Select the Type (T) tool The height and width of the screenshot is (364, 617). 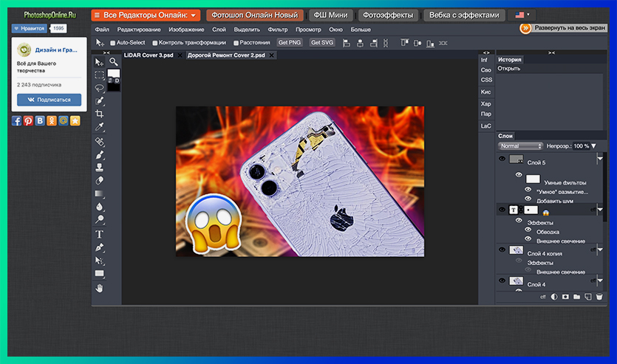click(100, 234)
